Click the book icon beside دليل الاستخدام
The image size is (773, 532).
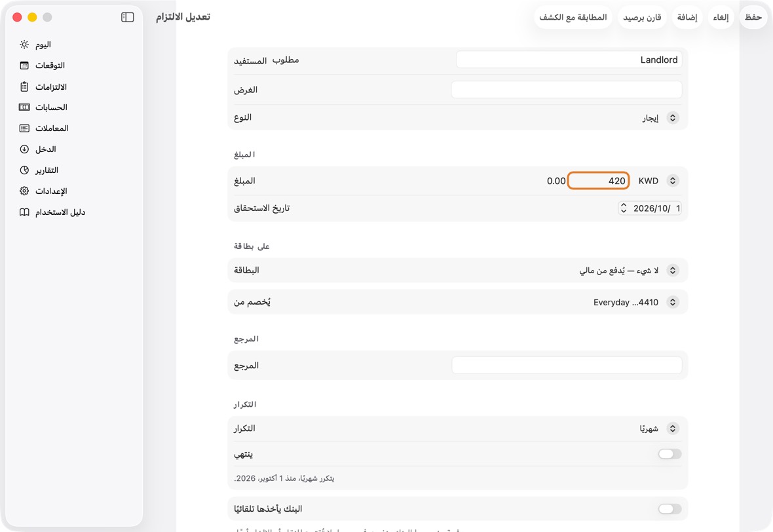click(x=24, y=212)
